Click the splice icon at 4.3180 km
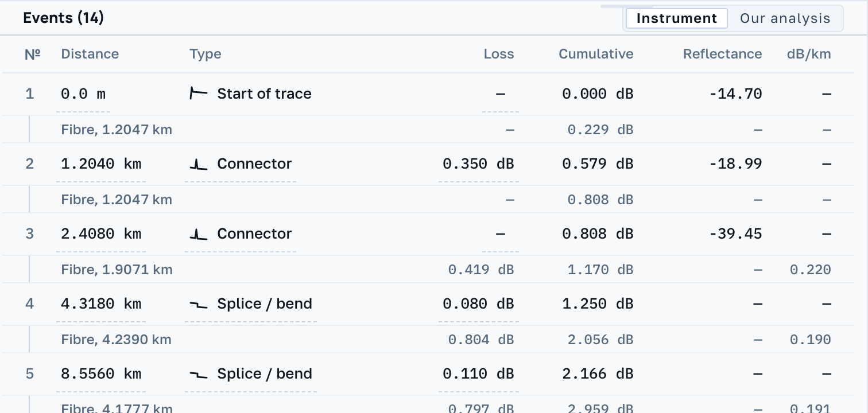 point(198,304)
